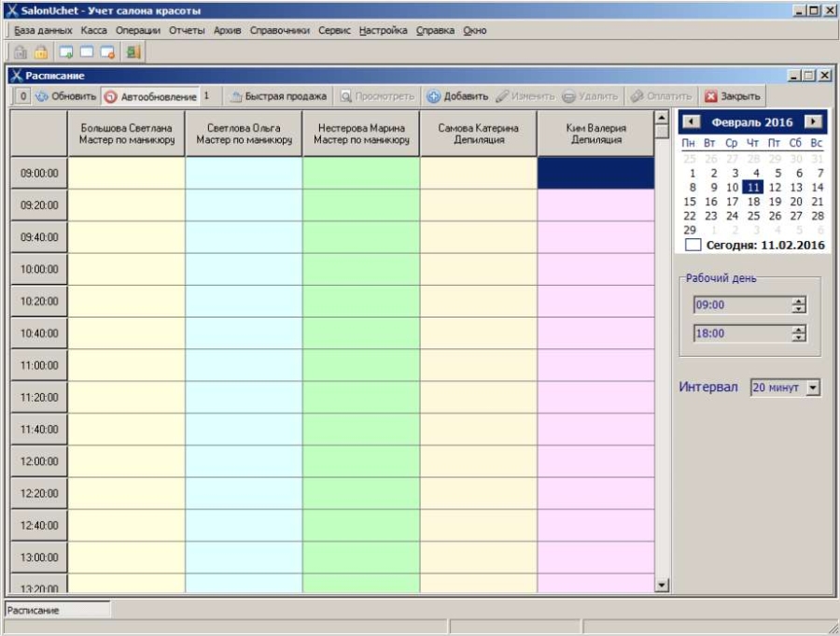Click Большова Светлана column header

tap(126, 134)
